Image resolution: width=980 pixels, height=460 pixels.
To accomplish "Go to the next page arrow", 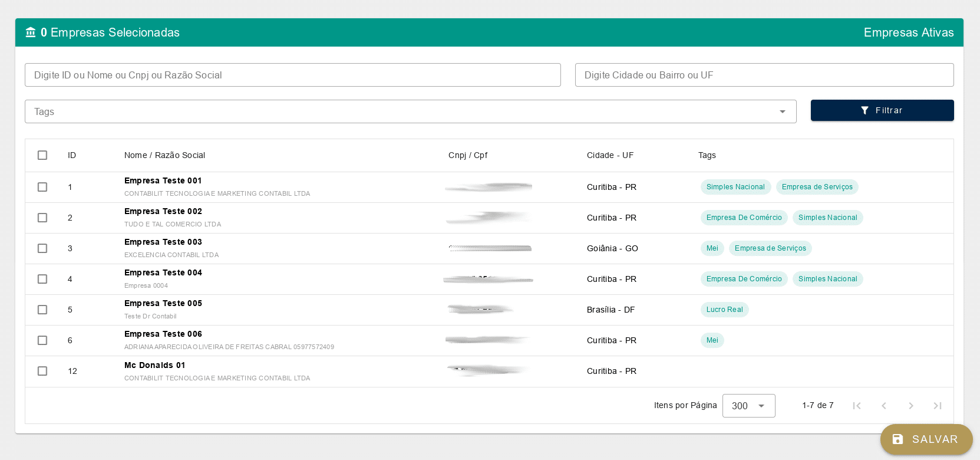I will (x=910, y=406).
